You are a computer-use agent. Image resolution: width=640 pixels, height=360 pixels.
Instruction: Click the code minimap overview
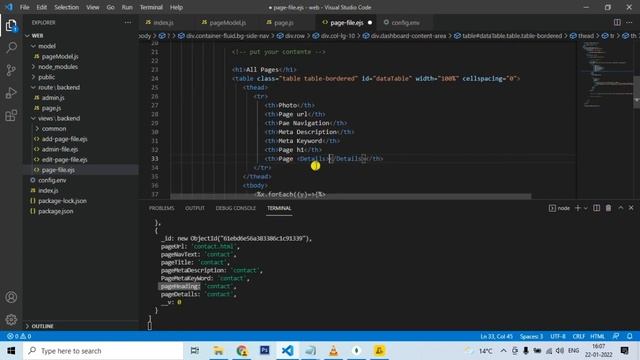[604, 76]
